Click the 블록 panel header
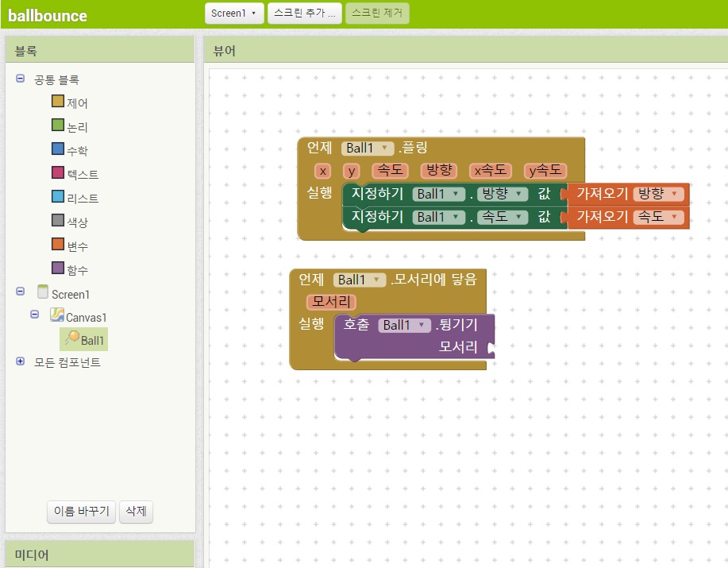This screenshot has height=568, width=728. [100, 50]
